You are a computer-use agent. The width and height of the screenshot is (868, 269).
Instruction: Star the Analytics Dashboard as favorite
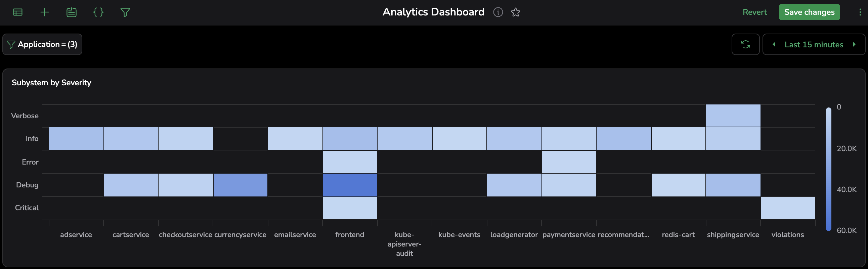515,12
